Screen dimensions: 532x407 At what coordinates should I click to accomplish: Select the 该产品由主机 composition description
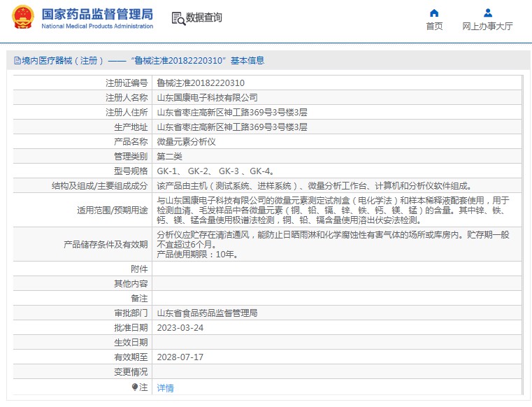[314, 186]
